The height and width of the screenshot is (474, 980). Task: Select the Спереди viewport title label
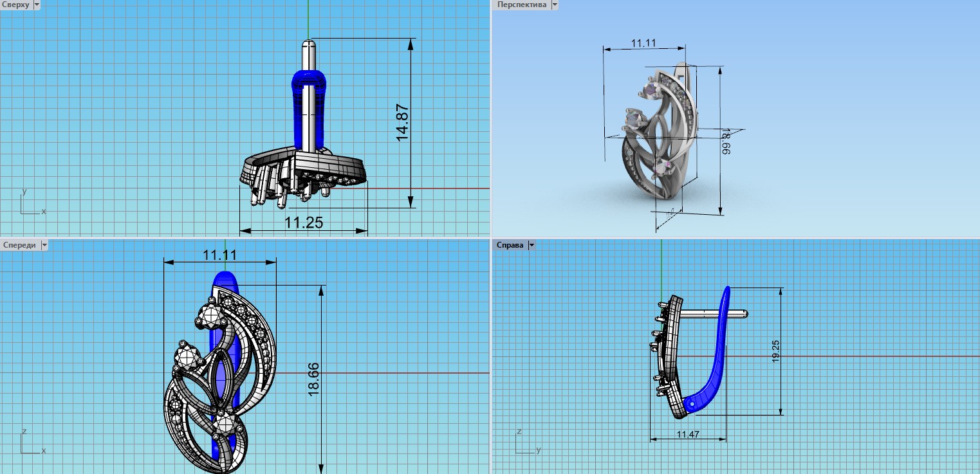click(19, 245)
